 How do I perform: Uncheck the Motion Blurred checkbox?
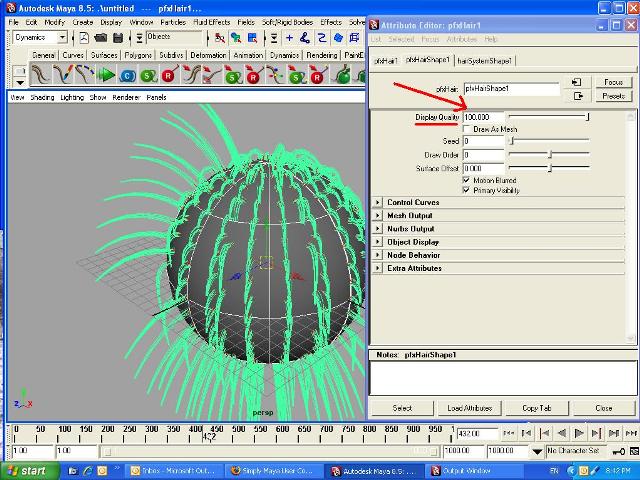pos(466,180)
